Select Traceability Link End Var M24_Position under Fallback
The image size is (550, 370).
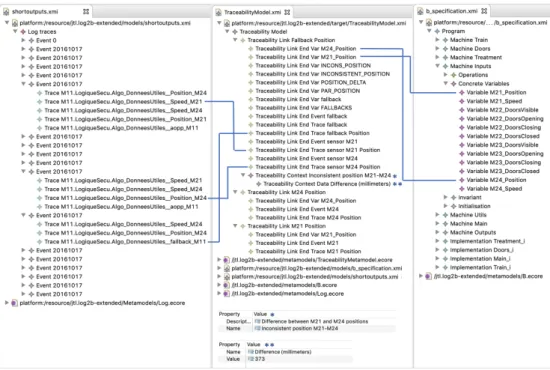pyautogui.click(x=306, y=48)
